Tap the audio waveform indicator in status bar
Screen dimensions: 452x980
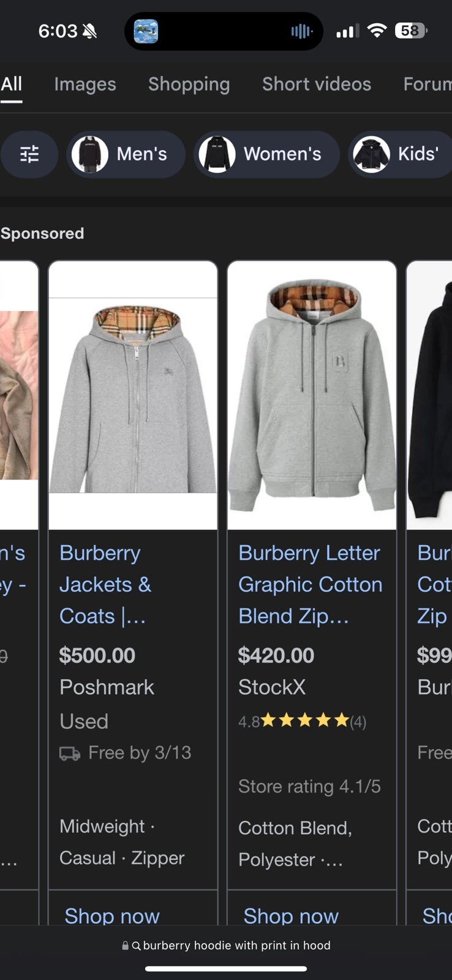(x=301, y=31)
